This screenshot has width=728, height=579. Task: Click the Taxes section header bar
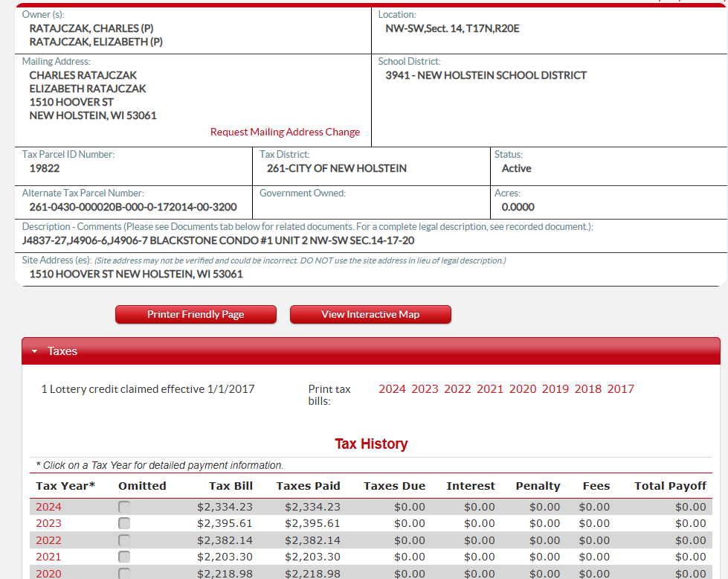pyautogui.click(x=372, y=351)
